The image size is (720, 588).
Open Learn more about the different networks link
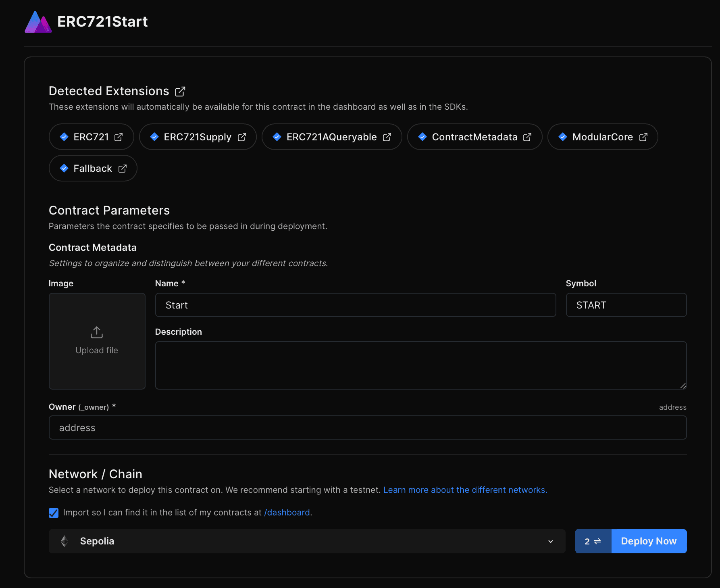click(465, 490)
